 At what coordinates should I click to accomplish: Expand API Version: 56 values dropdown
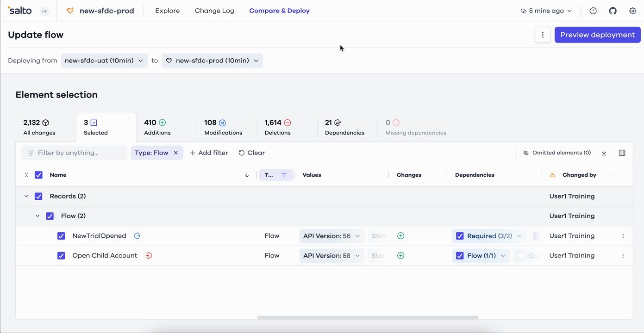[358, 236]
